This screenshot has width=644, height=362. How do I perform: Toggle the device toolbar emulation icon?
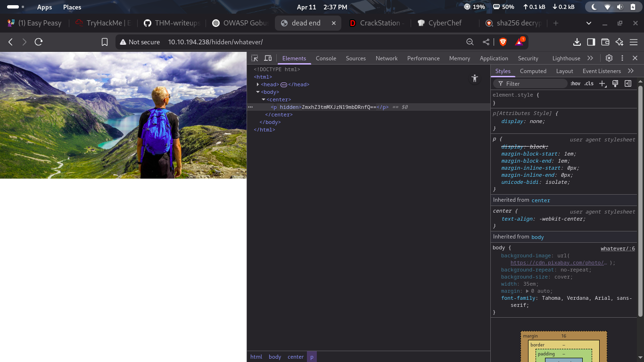point(268,58)
